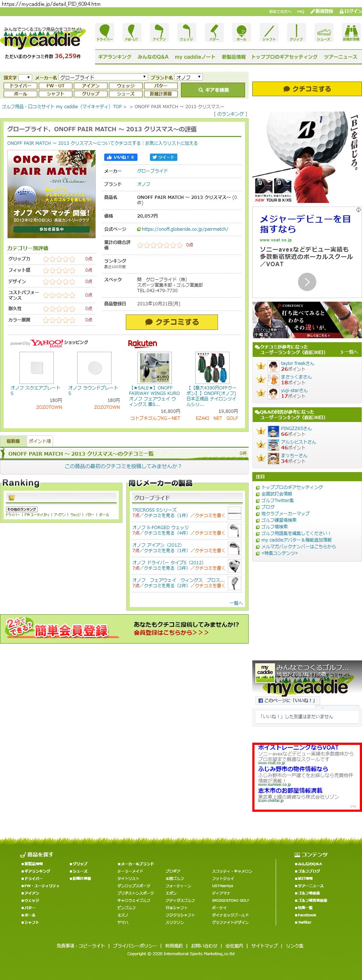Click TRICROSS Sシリーズ product link
Screen dimensions: 362x980
tap(154, 510)
